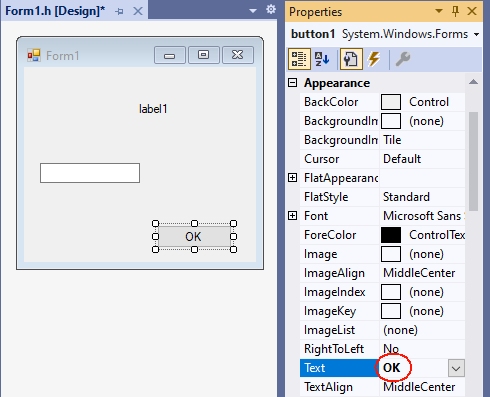This screenshot has height=397, width=490.
Task: Click the FlatStyle value Standard
Action: [406, 197]
